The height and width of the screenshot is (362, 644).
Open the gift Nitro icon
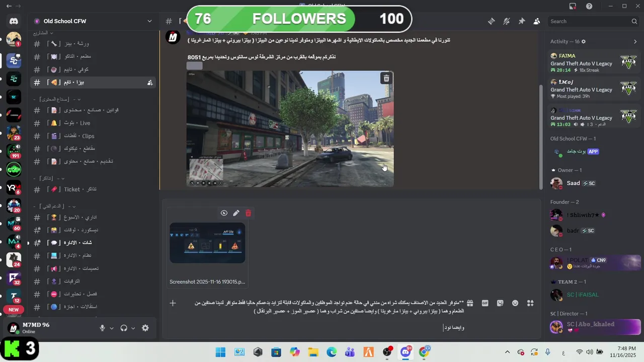pos(469,303)
